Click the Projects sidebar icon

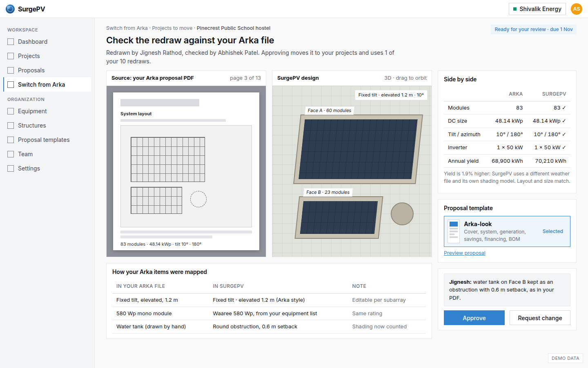tap(11, 56)
